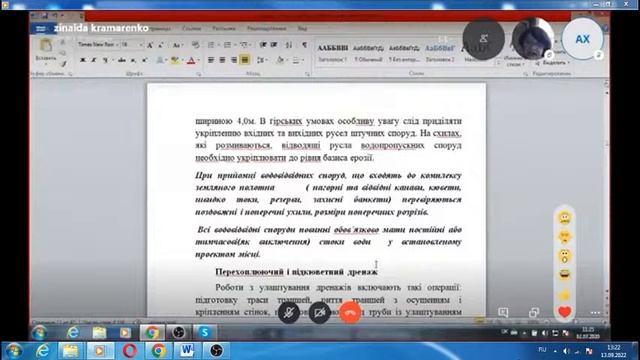Decrease font size with shrink font icon
This screenshot has width=640, height=360.
[x=160, y=45]
